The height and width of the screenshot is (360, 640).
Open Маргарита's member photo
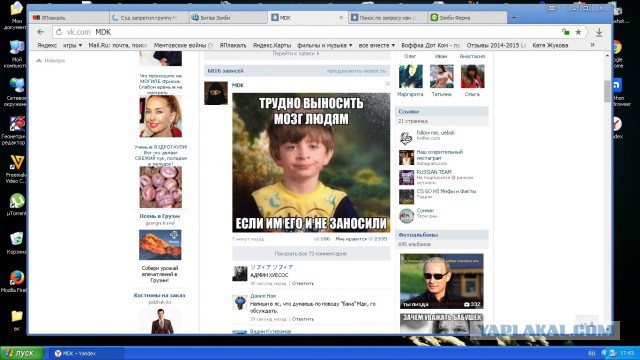pyautogui.click(x=411, y=76)
